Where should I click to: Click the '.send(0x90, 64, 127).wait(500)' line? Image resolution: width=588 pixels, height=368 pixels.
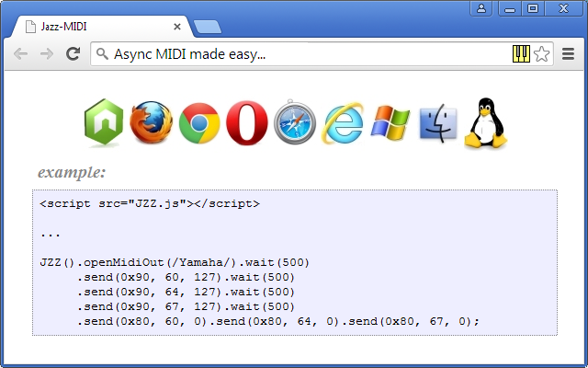186,292
